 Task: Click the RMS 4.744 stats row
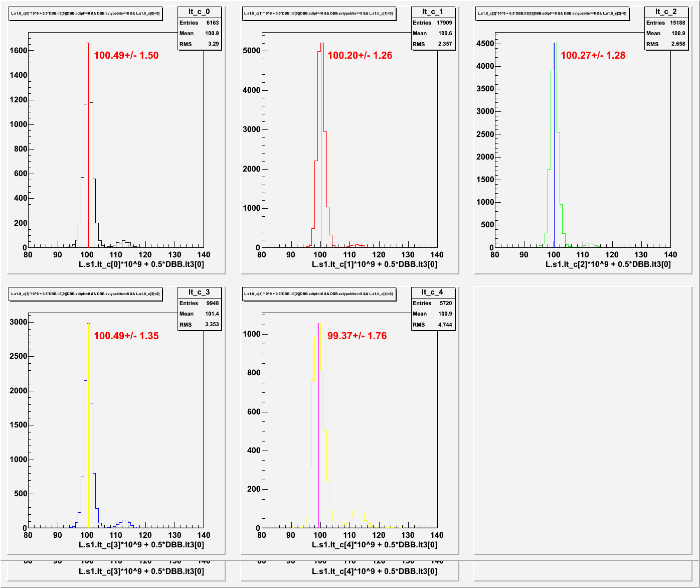point(433,325)
